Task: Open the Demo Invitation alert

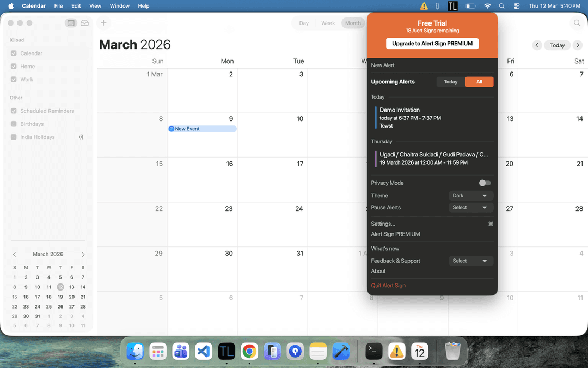Action: click(x=433, y=118)
